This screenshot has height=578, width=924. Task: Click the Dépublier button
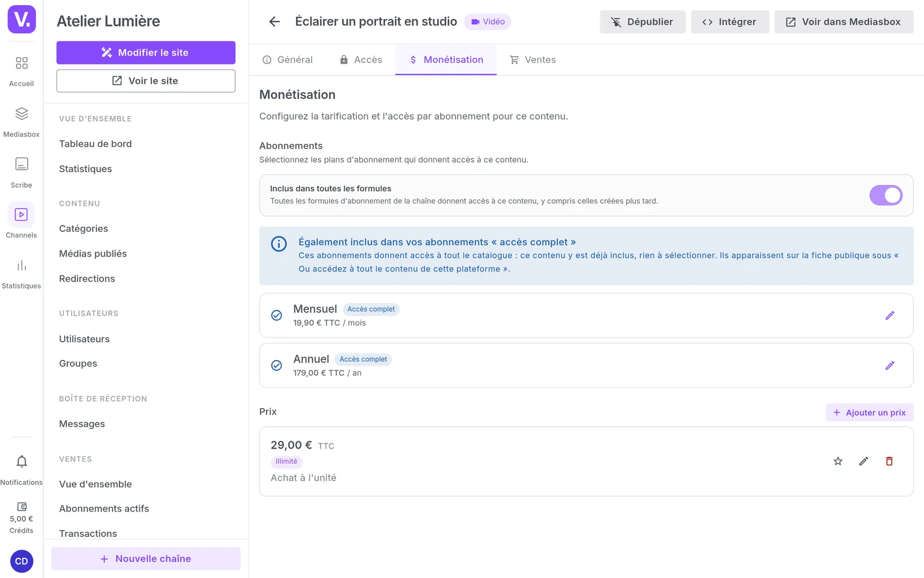643,22
